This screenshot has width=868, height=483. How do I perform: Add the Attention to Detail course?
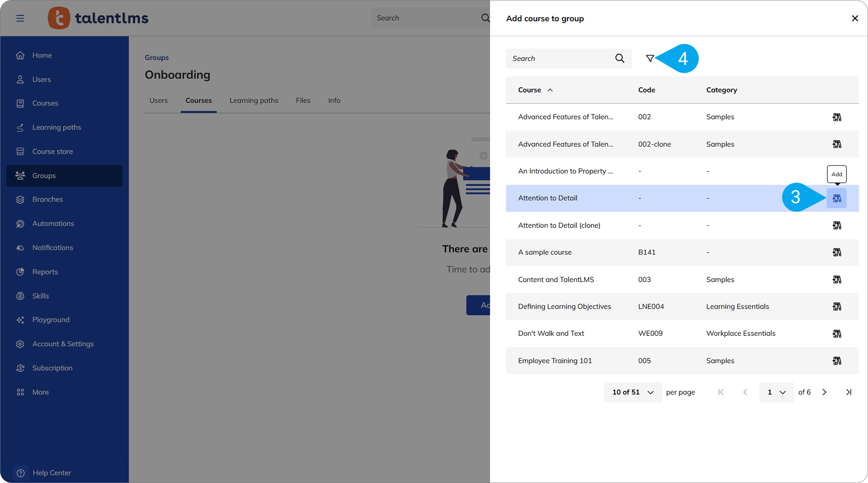click(837, 198)
